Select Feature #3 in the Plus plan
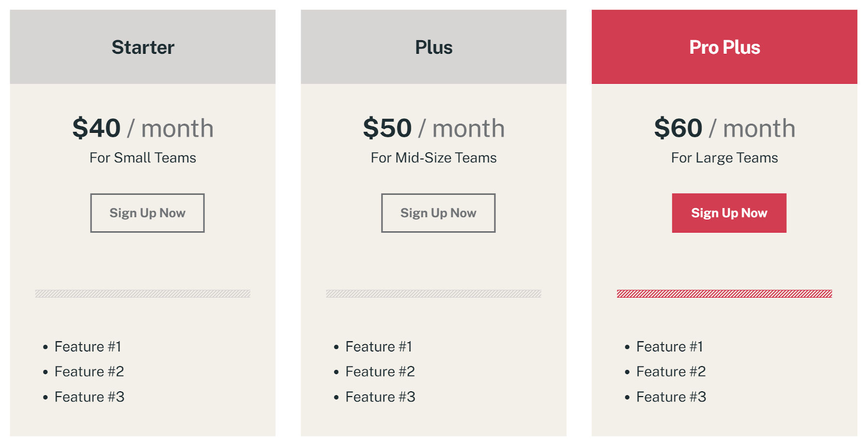The width and height of the screenshot is (868, 446). coord(380,397)
